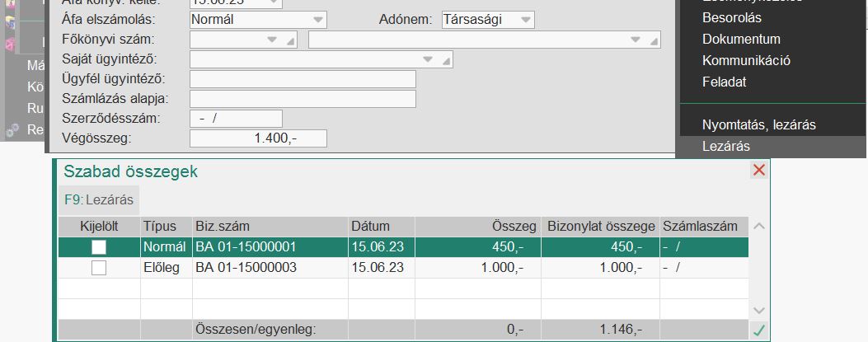The height and width of the screenshot is (342, 868).
Task: Select the 'BA 01-15000001' cell
Action: point(270,246)
